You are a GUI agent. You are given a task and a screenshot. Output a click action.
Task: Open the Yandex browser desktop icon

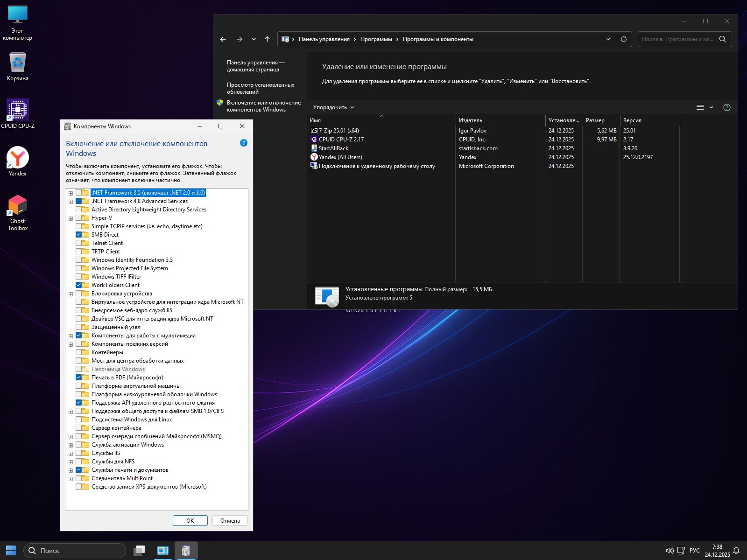point(18,158)
